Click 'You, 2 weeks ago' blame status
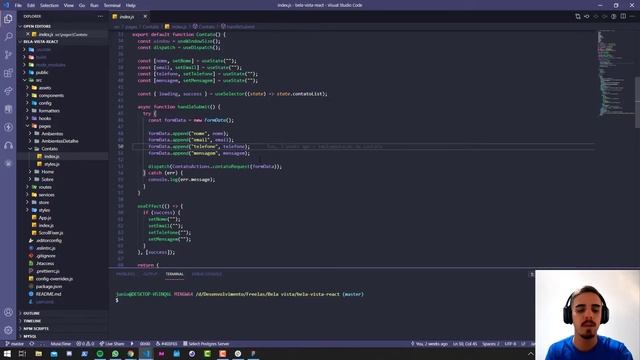 coord(429,344)
